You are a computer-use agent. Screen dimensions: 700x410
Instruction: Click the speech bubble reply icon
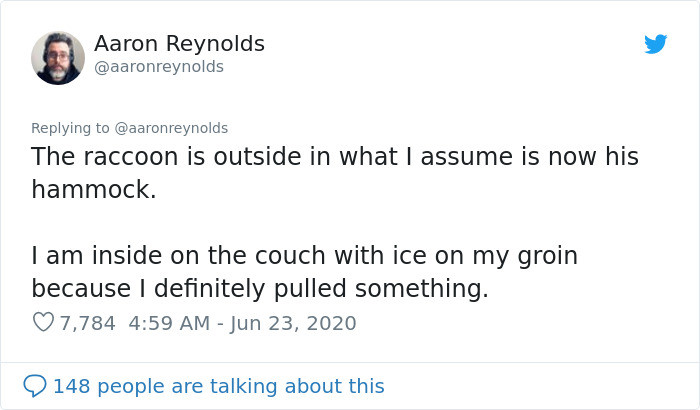[35, 385]
